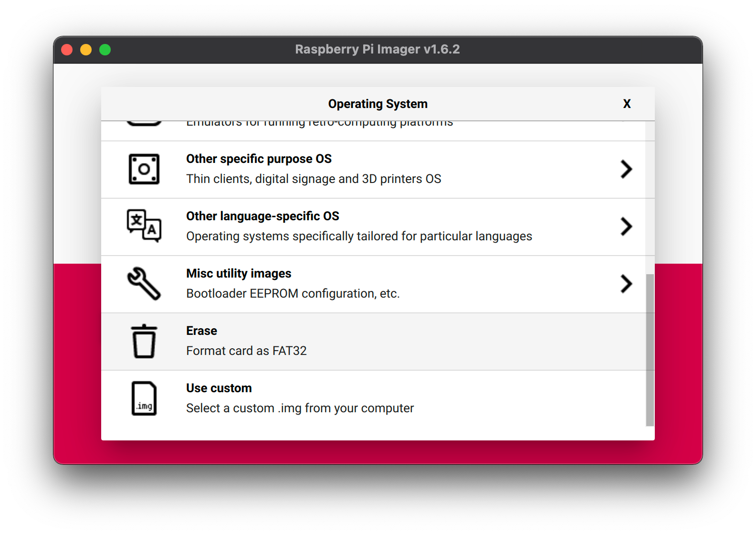The image size is (756, 535).
Task: Click "Bootloader EEPROM configuration, etc." text
Action: (293, 293)
